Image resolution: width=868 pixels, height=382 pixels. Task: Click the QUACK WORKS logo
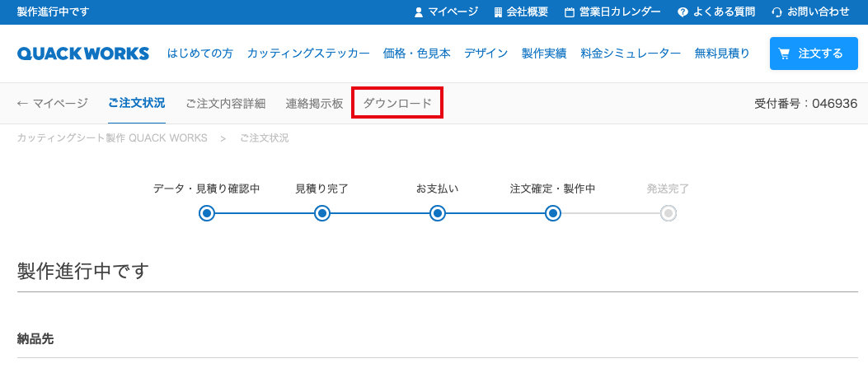(x=83, y=54)
